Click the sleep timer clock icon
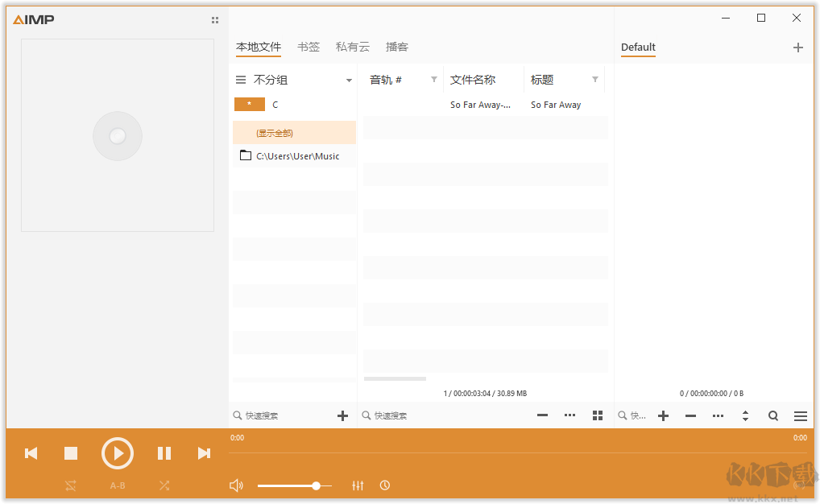820x504 pixels. (385, 485)
